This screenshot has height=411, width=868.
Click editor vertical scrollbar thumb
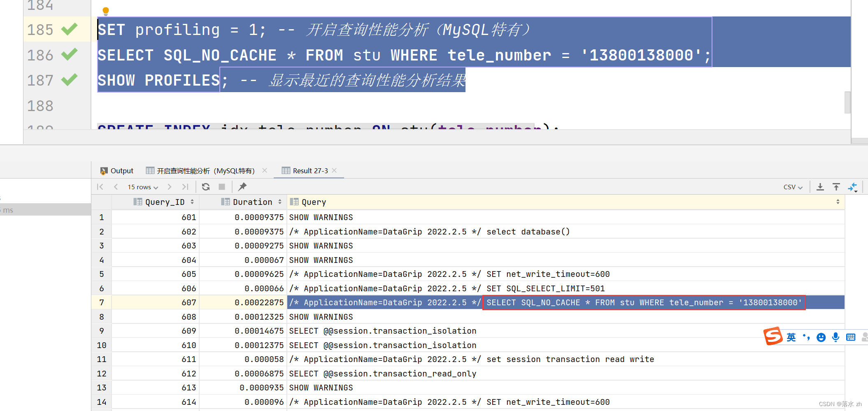(x=847, y=102)
